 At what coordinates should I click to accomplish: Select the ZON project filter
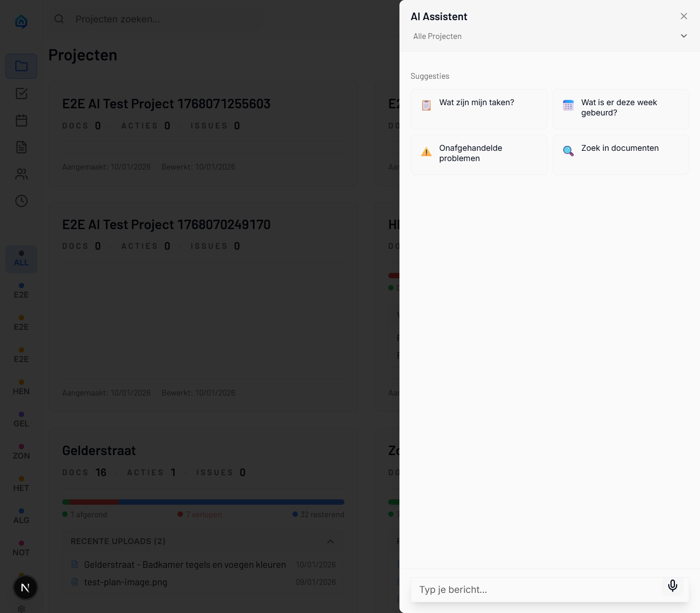21,452
